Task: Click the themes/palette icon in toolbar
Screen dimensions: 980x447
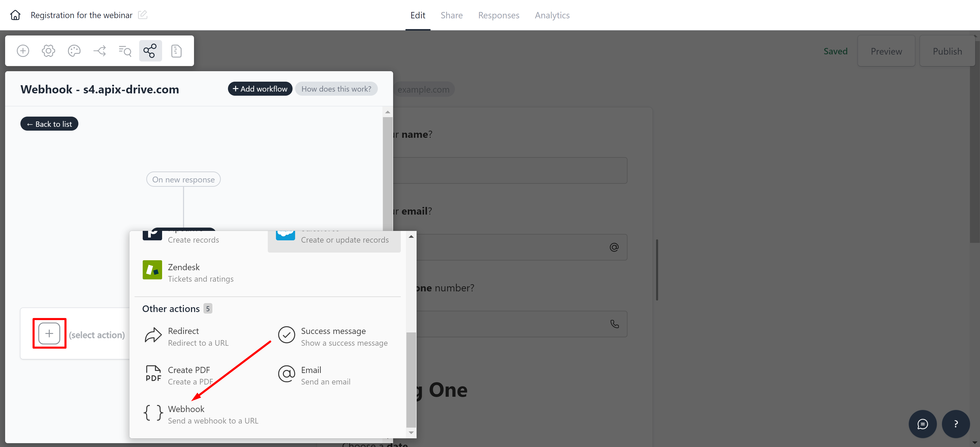Action: [74, 51]
